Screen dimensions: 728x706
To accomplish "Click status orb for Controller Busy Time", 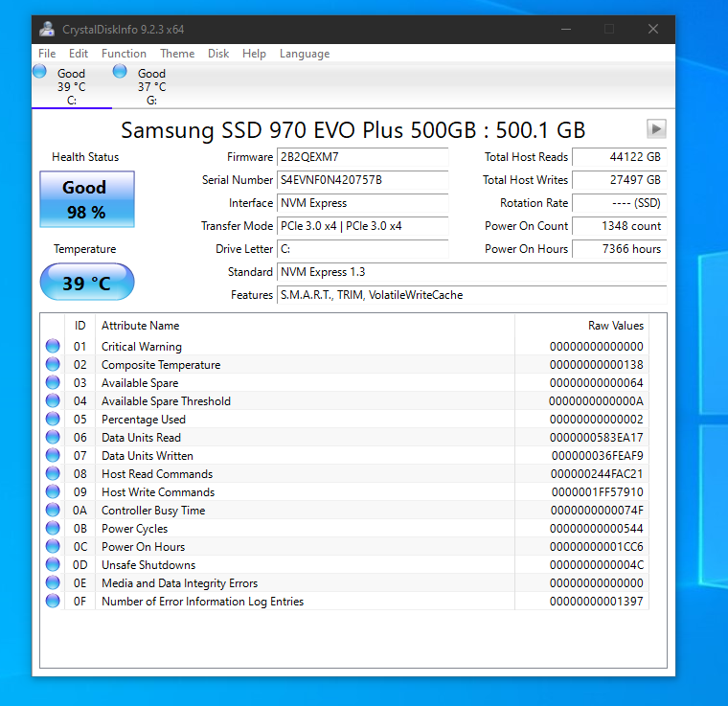I will click(x=53, y=510).
